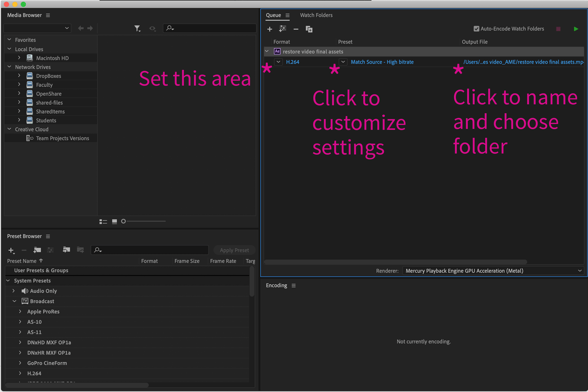This screenshot has height=392, width=588.
Task: Switch to the Watch Folders tab
Action: (x=316, y=15)
